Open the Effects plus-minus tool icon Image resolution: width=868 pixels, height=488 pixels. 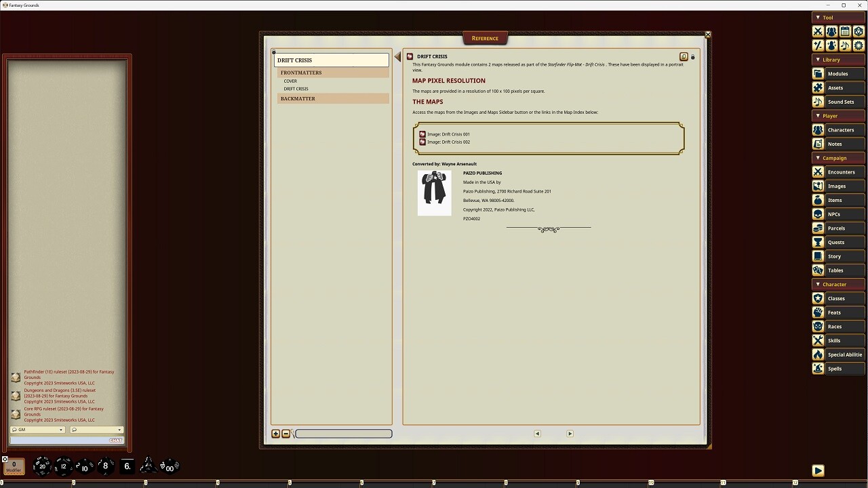[x=818, y=45]
